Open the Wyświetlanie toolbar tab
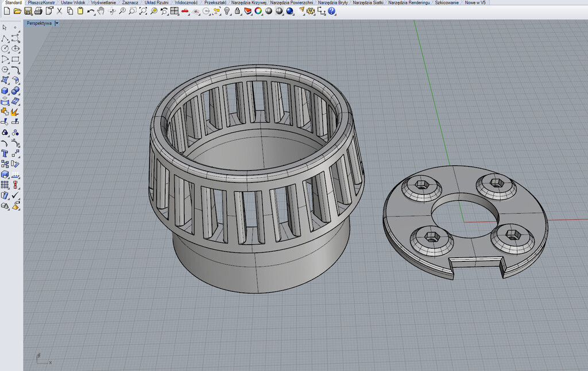This screenshot has height=371, width=588. pos(103,3)
